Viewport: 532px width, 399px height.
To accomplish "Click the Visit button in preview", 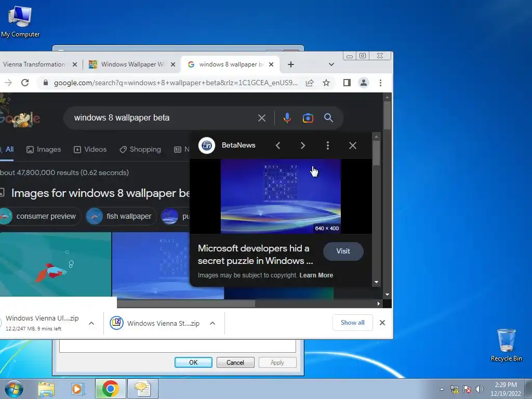I will tap(343, 251).
